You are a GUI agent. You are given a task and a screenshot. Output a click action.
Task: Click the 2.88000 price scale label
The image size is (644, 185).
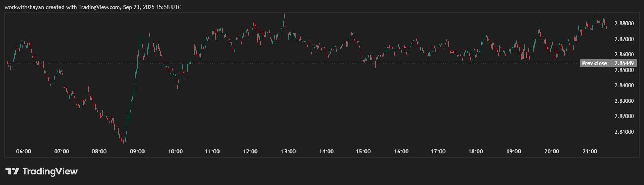coord(624,24)
